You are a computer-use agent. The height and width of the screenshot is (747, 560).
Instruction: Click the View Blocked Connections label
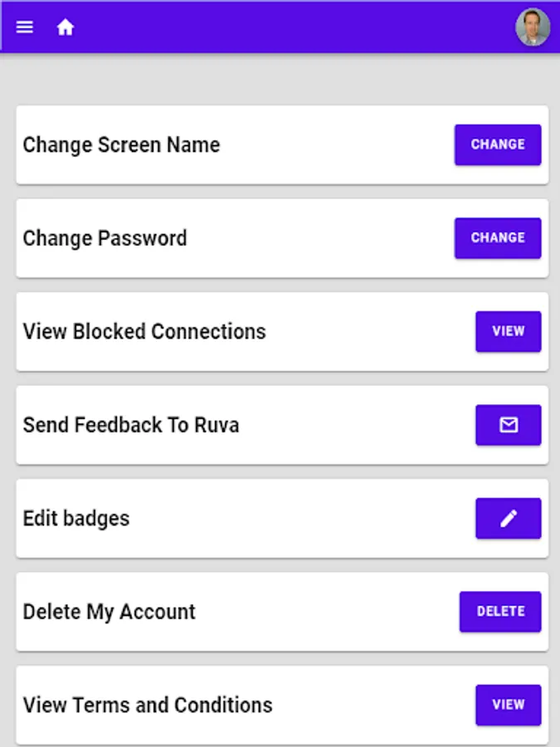(x=144, y=332)
